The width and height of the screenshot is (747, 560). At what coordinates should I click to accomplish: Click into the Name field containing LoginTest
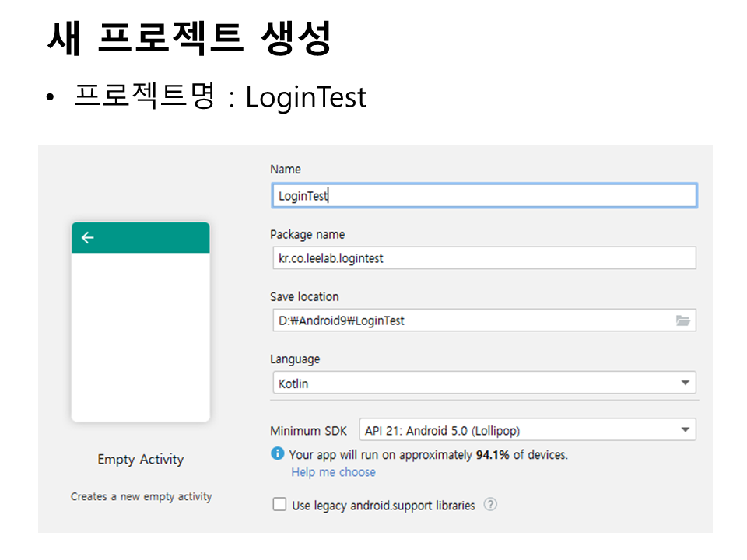(482, 196)
